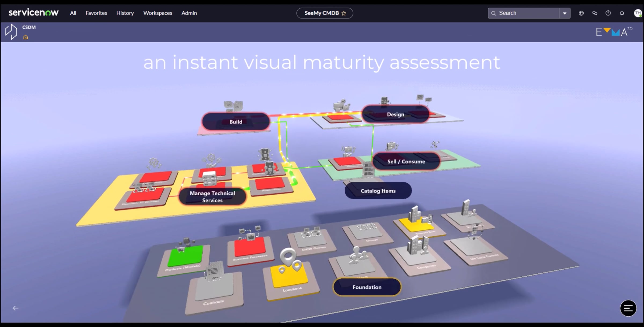Click the CSDM application logo
Screen dimensions: 644x327
[x=11, y=31]
